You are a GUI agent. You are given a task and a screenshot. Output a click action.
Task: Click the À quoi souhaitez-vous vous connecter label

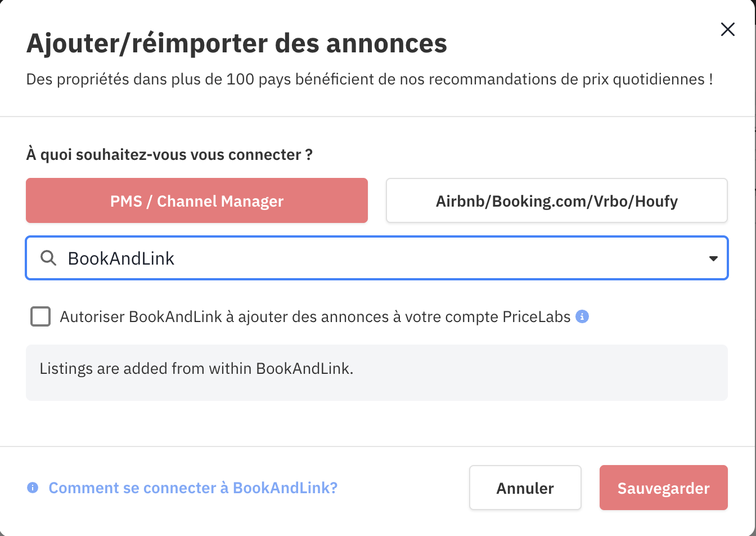pyautogui.click(x=169, y=154)
